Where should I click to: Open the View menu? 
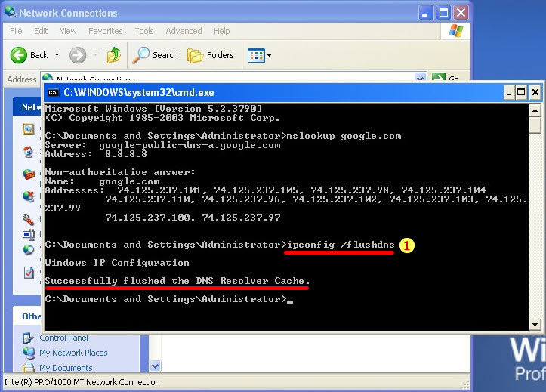pyautogui.click(x=68, y=31)
